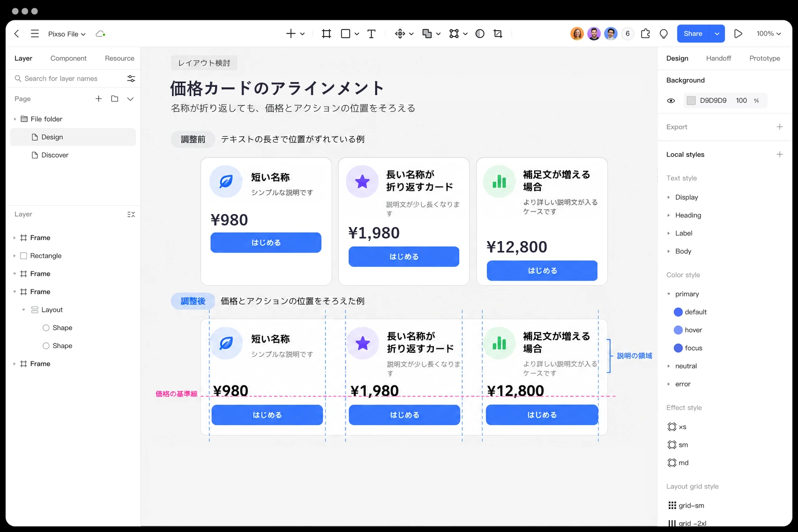Open the Prototype tab
The height and width of the screenshot is (532, 798).
point(765,58)
